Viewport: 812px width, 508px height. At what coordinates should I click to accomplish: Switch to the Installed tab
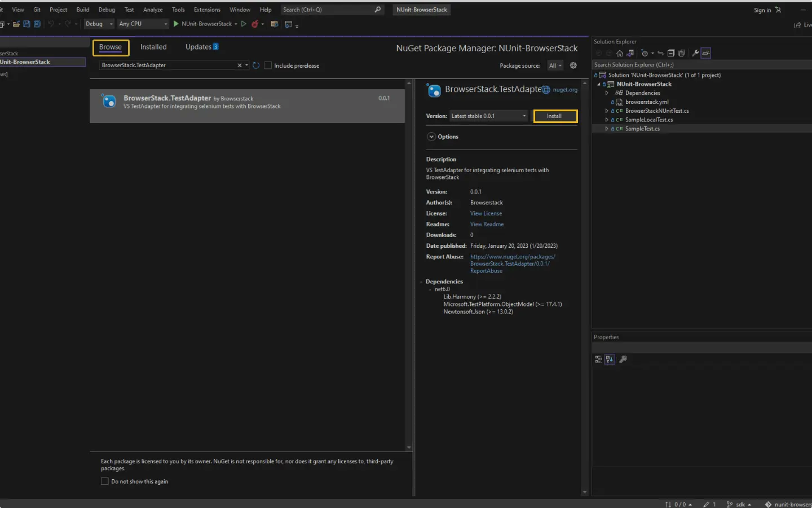coord(153,47)
